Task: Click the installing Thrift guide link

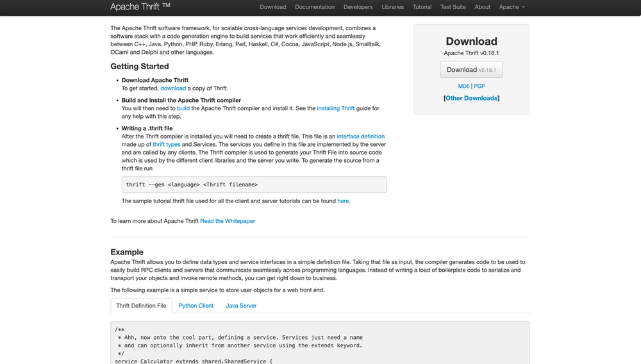Action: pos(335,108)
